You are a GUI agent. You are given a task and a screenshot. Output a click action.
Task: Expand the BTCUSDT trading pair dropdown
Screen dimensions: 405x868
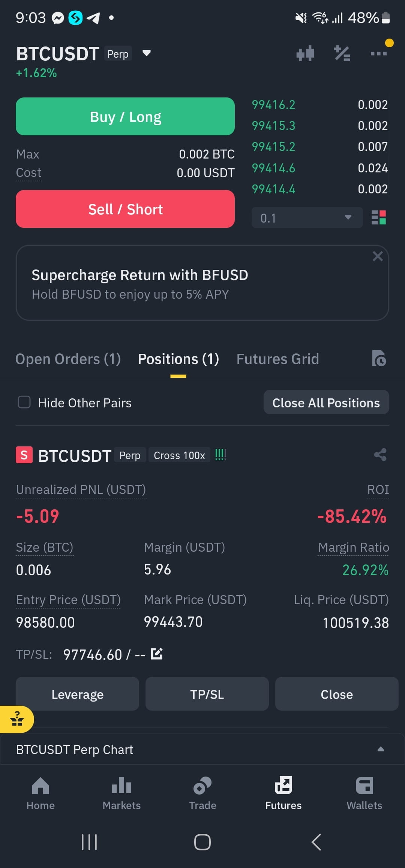[x=147, y=53]
